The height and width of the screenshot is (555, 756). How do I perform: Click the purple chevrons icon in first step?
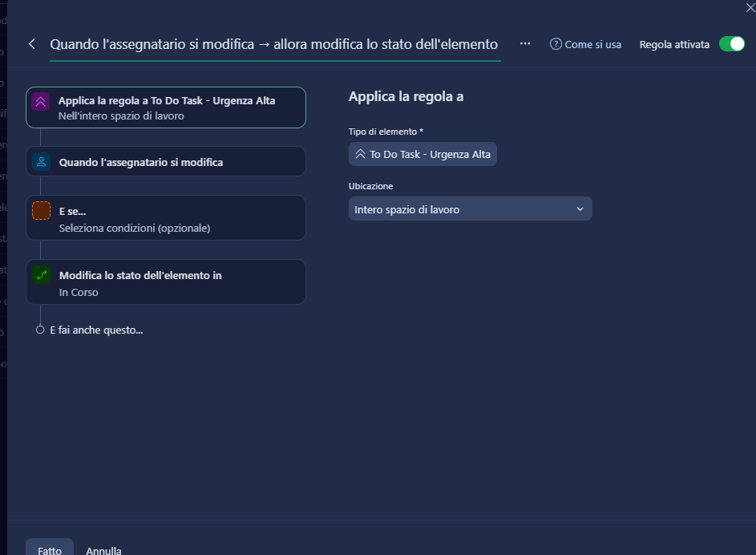coord(41,102)
